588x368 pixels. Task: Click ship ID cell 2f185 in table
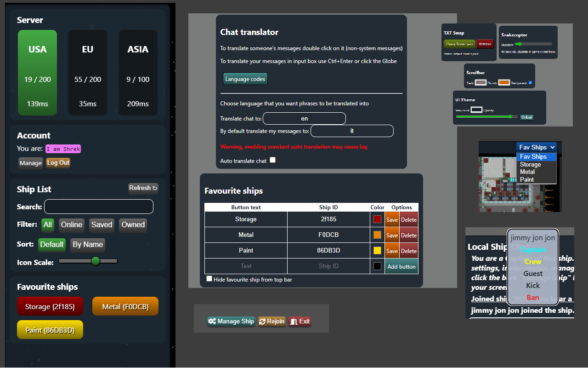(328, 219)
